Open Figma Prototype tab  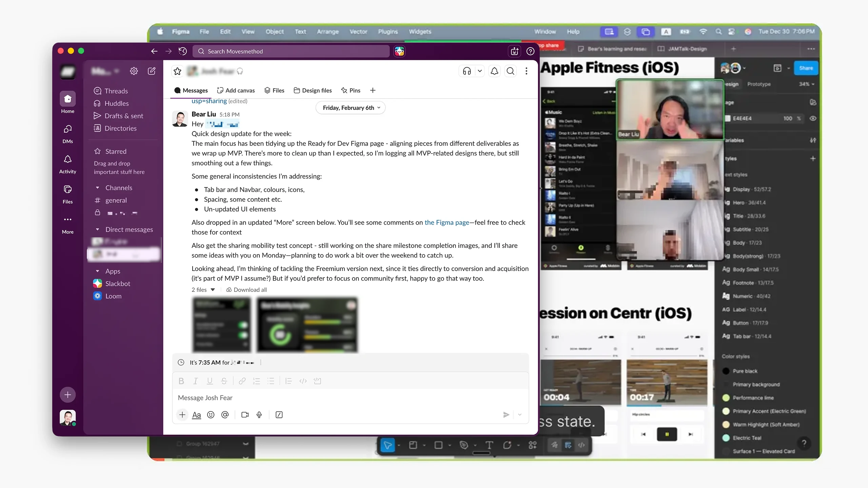pos(759,84)
